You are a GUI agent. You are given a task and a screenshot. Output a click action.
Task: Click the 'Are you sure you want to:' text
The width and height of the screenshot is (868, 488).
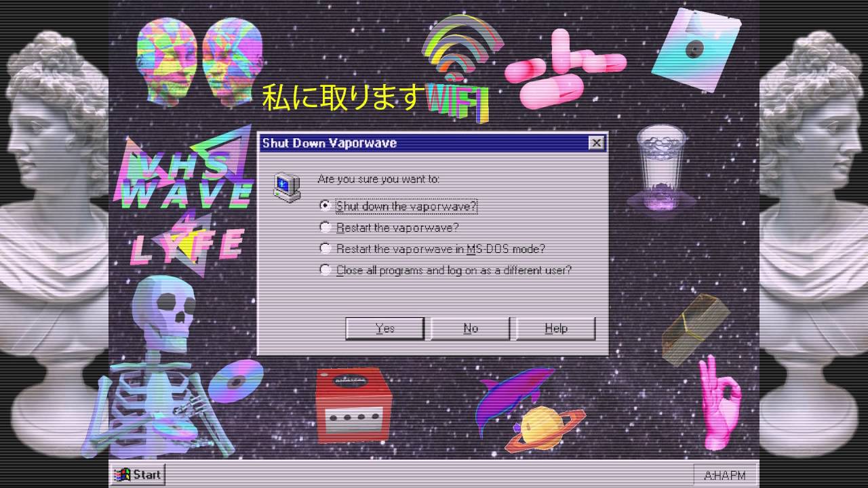coord(378,179)
